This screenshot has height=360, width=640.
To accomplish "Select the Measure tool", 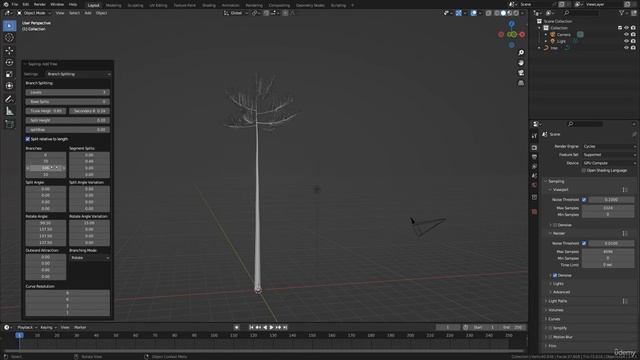I will click(9, 111).
